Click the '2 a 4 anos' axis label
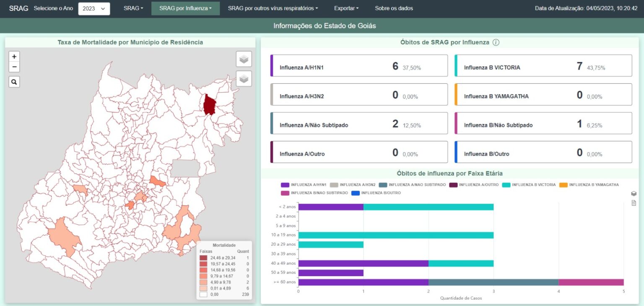Image resolution: width=644 pixels, height=306 pixels. pyautogui.click(x=286, y=216)
